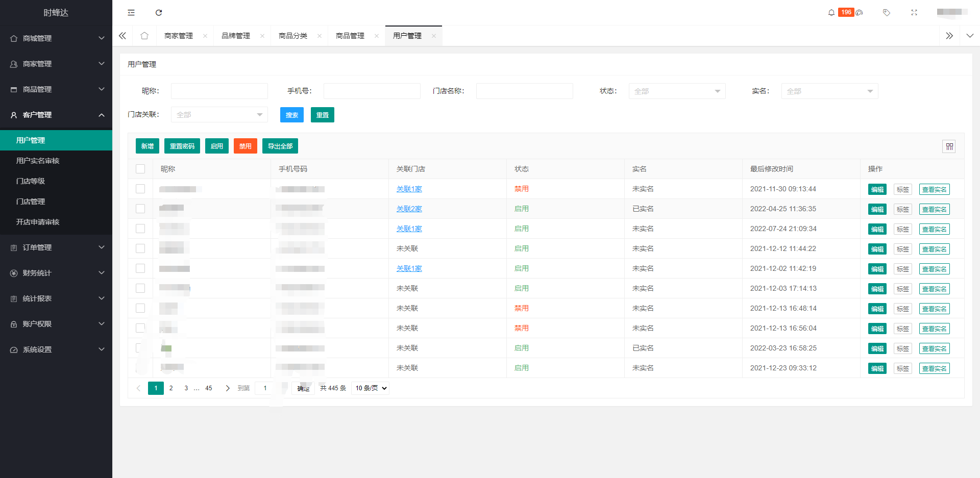This screenshot has height=478, width=980.
Task: Click the 财务统计 yen icon
Action: click(x=14, y=273)
